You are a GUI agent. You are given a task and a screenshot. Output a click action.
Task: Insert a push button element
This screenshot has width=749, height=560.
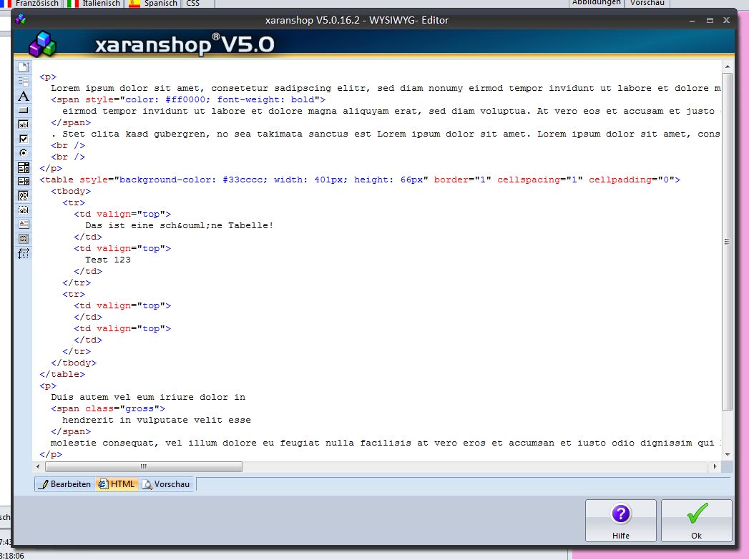(x=24, y=110)
